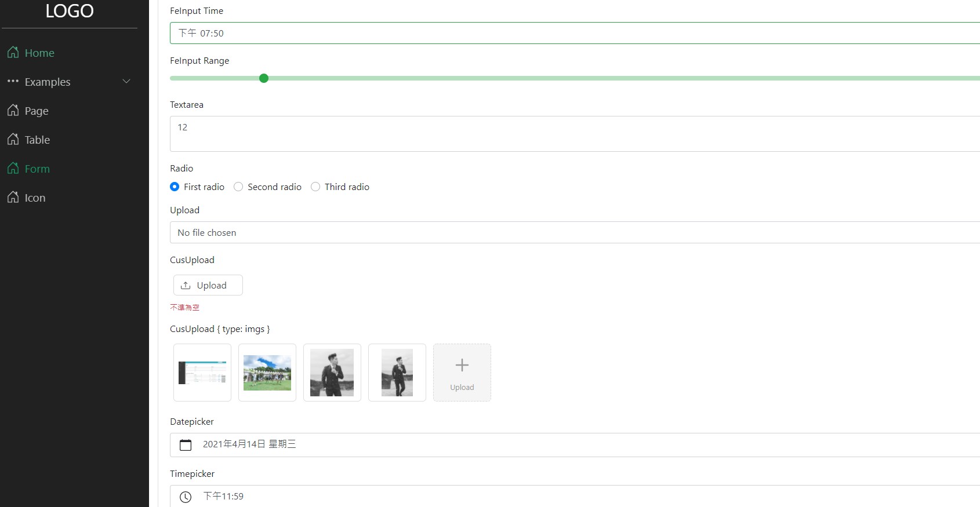This screenshot has height=507, width=980.
Task: Open the Datepicker field showing 2021年4月14日
Action: 575,445
